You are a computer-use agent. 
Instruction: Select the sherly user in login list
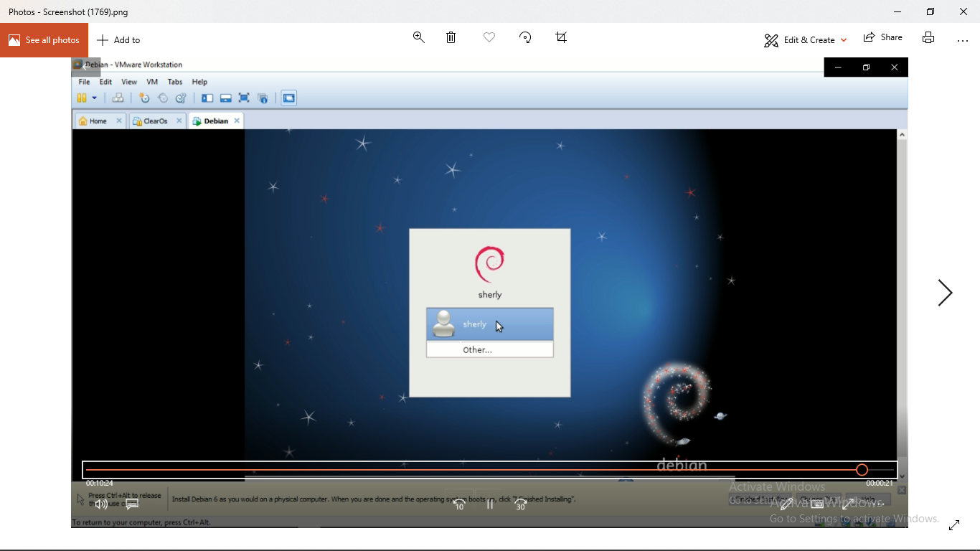(x=490, y=324)
